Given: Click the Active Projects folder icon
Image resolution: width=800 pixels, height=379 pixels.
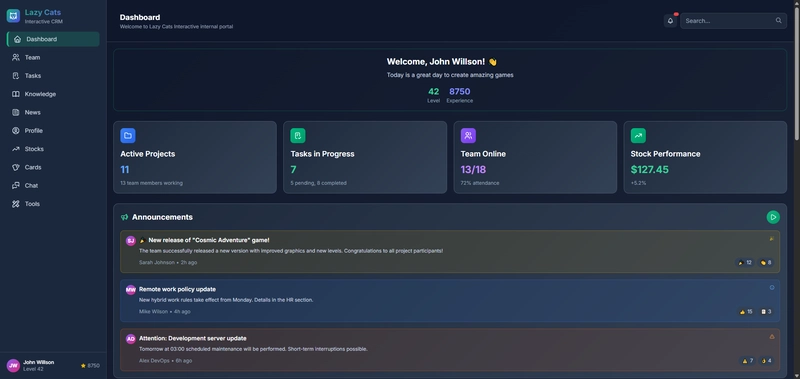Looking at the screenshot, I should pyautogui.click(x=128, y=136).
